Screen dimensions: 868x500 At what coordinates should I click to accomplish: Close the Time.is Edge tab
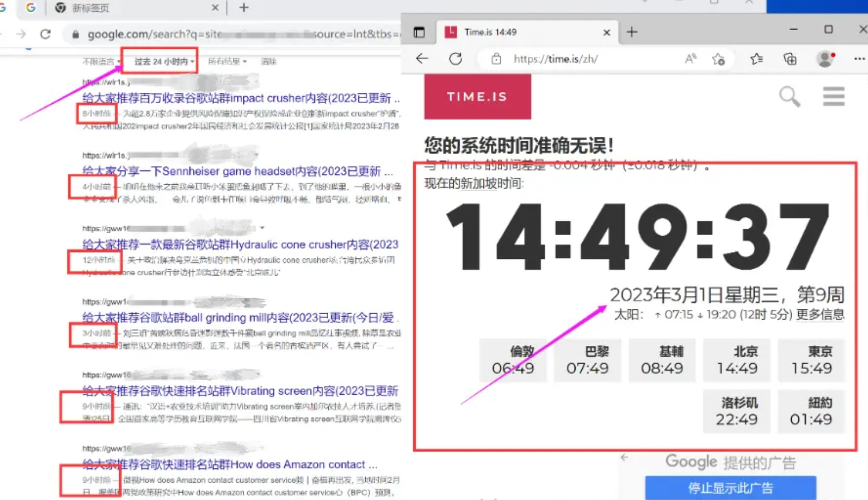click(x=606, y=33)
